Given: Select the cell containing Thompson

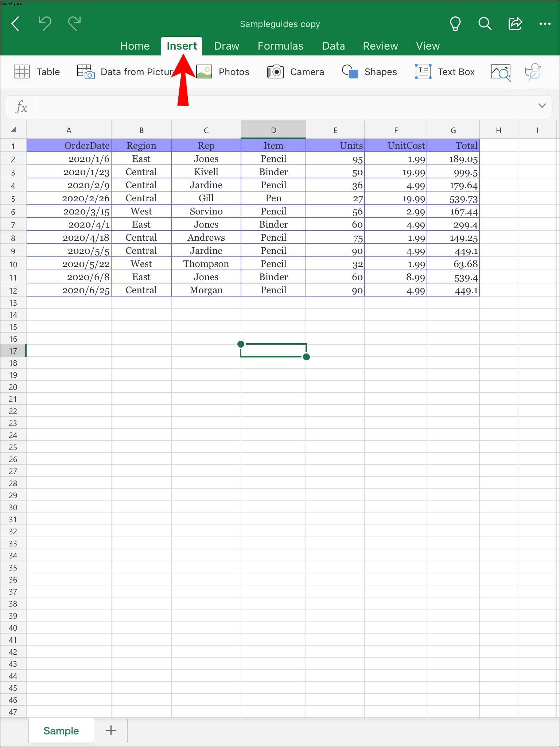Looking at the screenshot, I should (206, 264).
